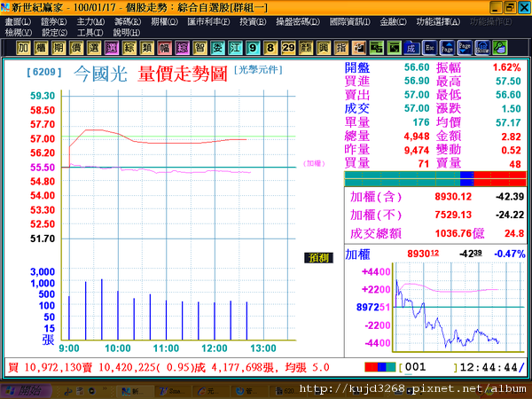This screenshot has width=532, height=399.
Task: Click the yellow 8 toolbar icon
Action: tap(270, 48)
